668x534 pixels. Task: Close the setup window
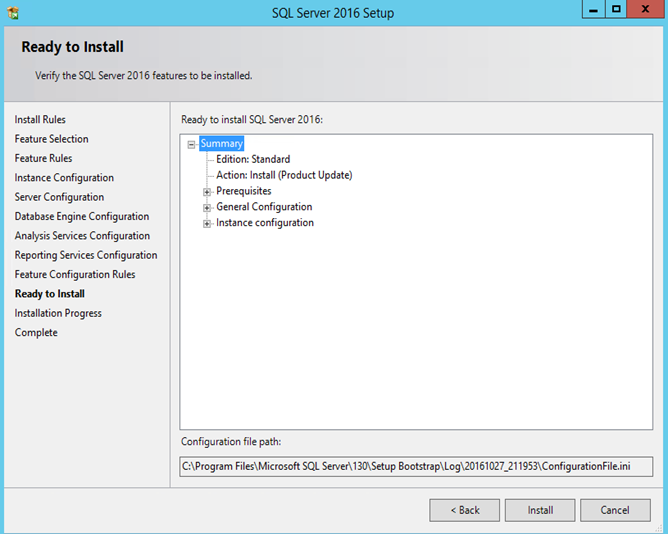point(645,9)
